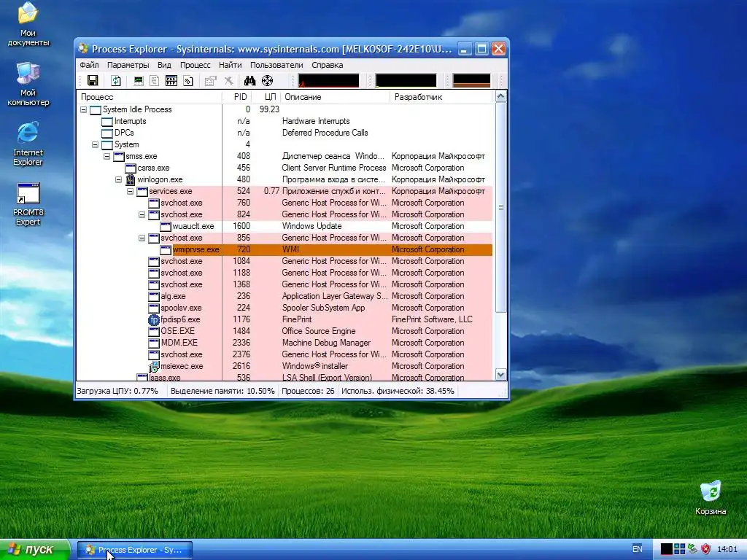Click the vertical scrollbar thumb of process list
This screenshot has width=747, height=560.
[500, 208]
